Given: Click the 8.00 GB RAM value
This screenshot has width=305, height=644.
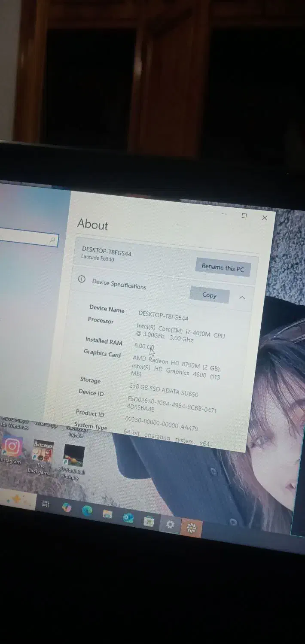Looking at the screenshot, I should pos(144,346).
